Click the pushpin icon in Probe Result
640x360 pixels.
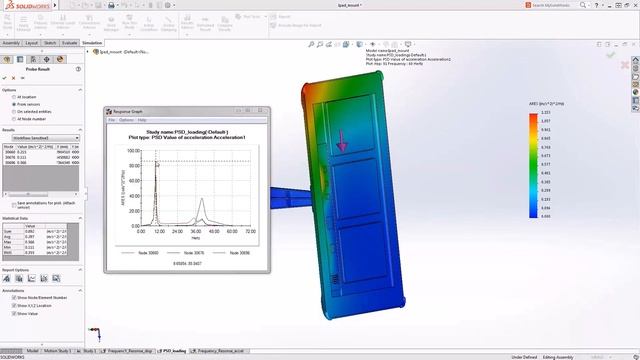[x=22, y=78]
